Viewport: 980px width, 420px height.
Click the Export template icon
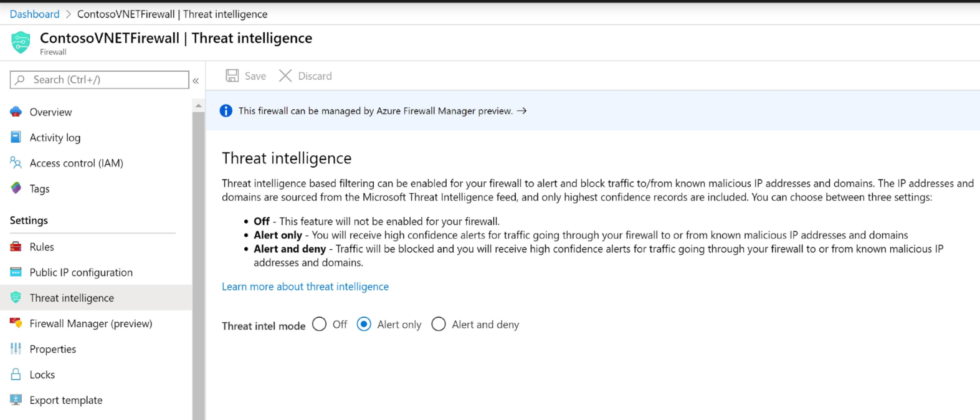(x=16, y=400)
